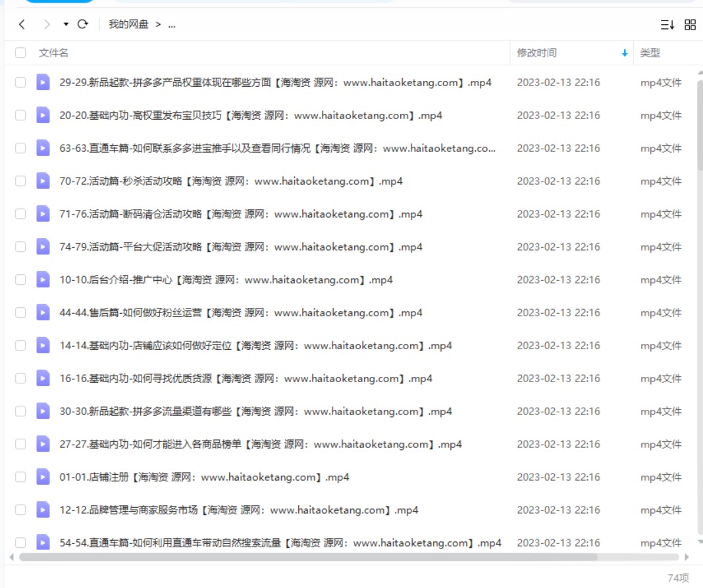
Task: Click video icon of 74-79.活动篇 file
Action: pos(43,246)
